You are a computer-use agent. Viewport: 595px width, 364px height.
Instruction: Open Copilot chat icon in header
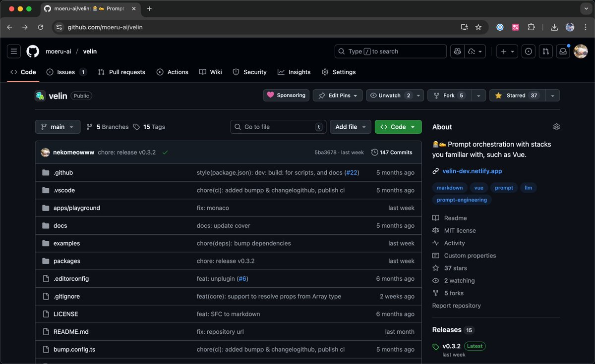tap(457, 52)
